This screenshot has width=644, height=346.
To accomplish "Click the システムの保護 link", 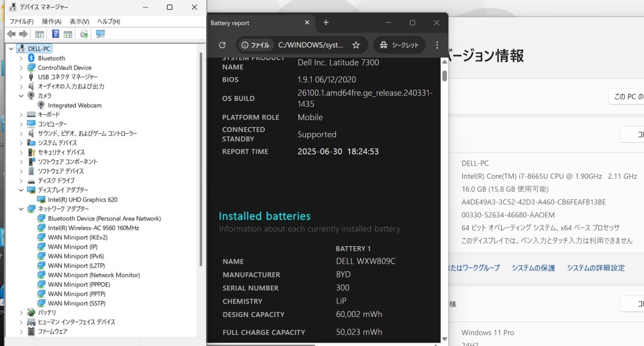I will point(533,268).
